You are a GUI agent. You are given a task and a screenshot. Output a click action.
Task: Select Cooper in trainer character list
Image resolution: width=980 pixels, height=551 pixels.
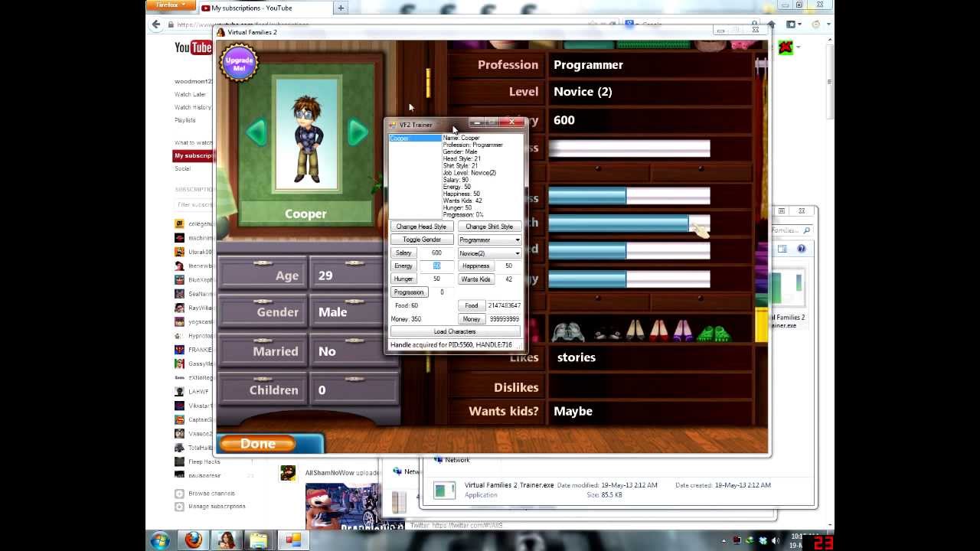415,139
